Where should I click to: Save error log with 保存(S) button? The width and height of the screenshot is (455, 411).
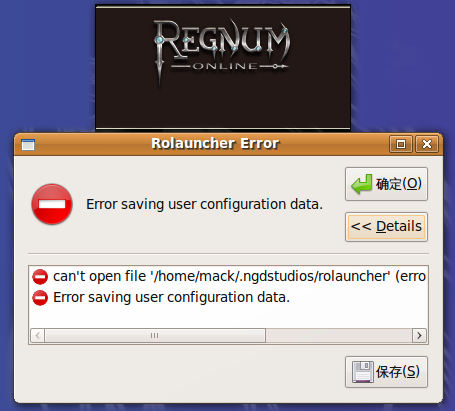click(x=386, y=372)
